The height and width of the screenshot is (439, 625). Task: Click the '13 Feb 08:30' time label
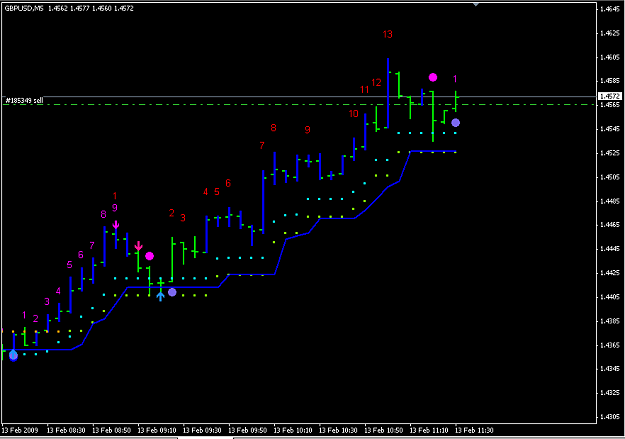(x=66, y=430)
